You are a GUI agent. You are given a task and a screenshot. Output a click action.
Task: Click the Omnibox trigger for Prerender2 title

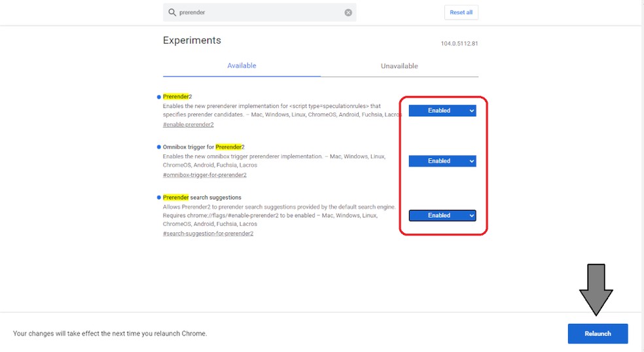(x=204, y=147)
